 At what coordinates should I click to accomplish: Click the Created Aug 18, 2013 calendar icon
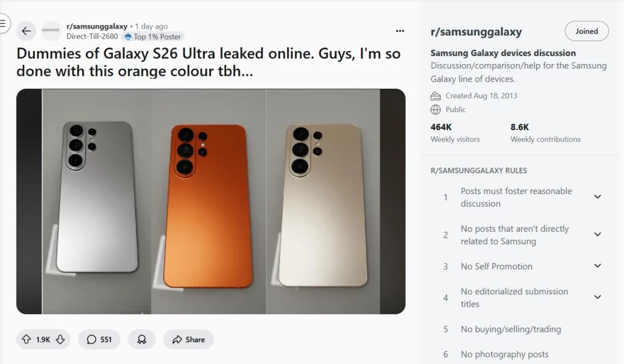point(436,96)
